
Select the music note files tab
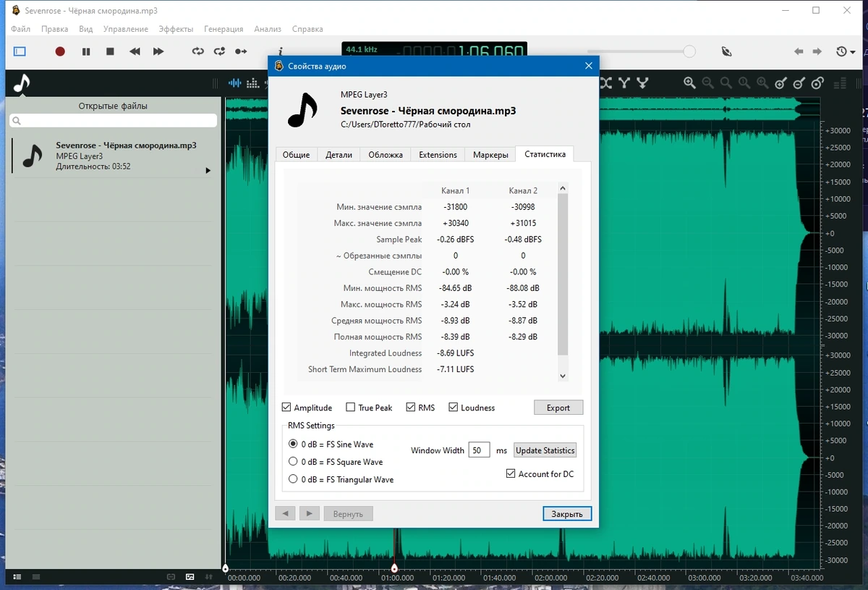pyautogui.click(x=22, y=83)
